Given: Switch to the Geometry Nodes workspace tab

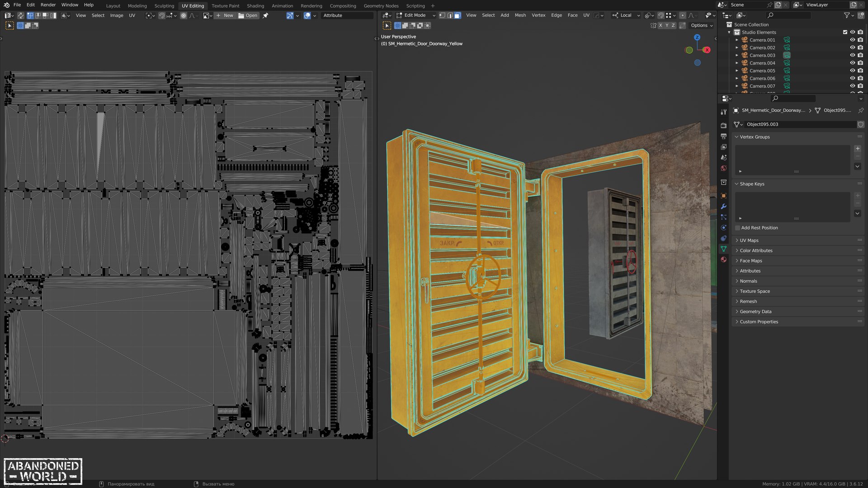Looking at the screenshot, I should 381,6.
